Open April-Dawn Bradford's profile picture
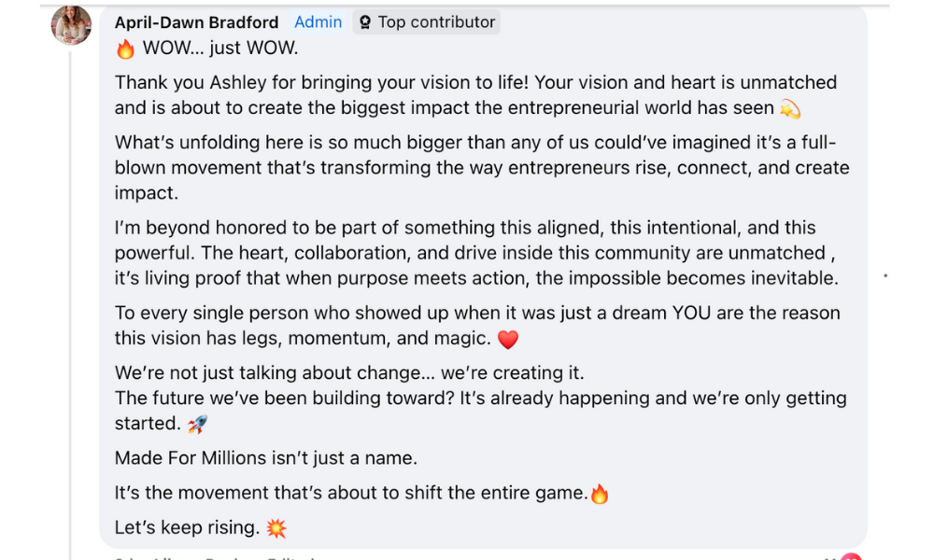 [71, 25]
